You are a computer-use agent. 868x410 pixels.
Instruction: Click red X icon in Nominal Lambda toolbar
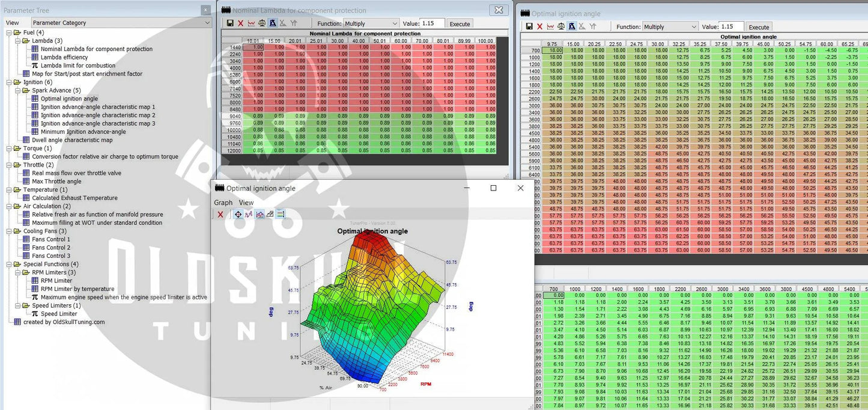(x=241, y=23)
